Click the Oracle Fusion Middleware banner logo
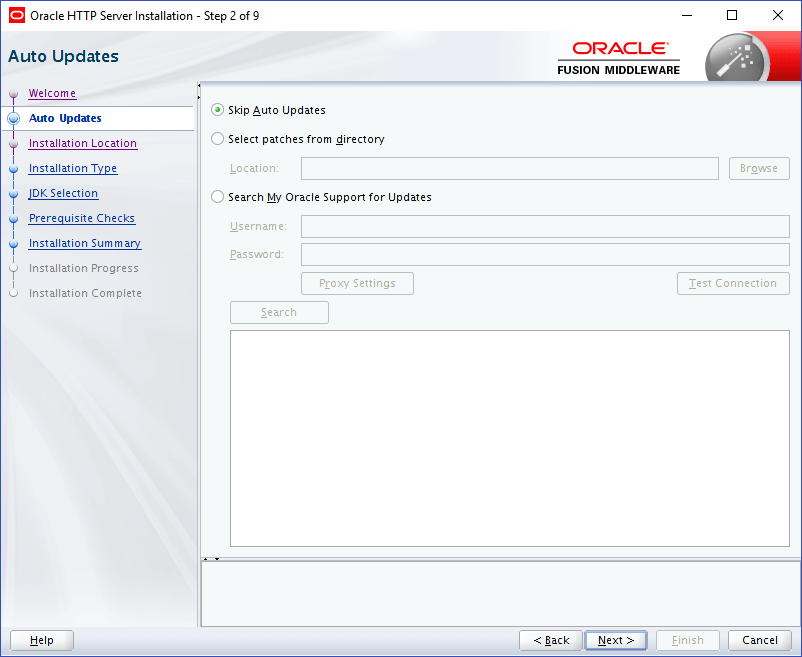Image resolution: width=802 pixels, height=657 pixels. pyautogui.click(x=619, y=55)
